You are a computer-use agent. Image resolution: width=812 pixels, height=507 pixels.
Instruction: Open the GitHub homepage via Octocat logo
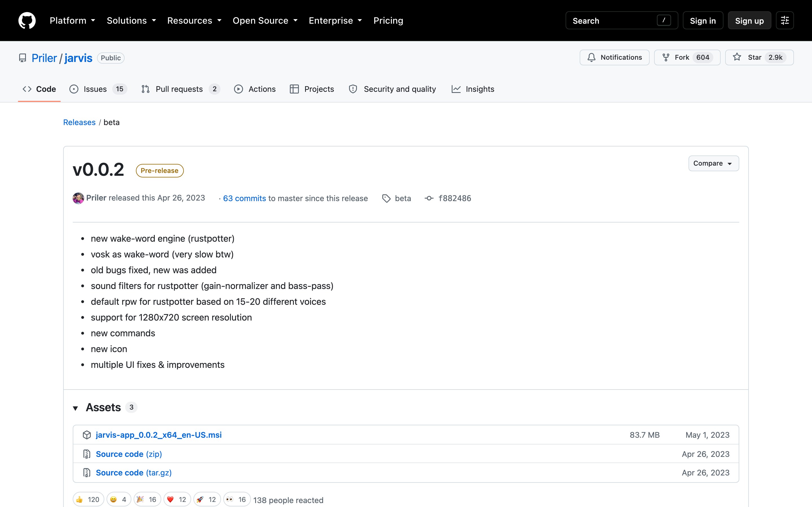(x=27, y=21)
